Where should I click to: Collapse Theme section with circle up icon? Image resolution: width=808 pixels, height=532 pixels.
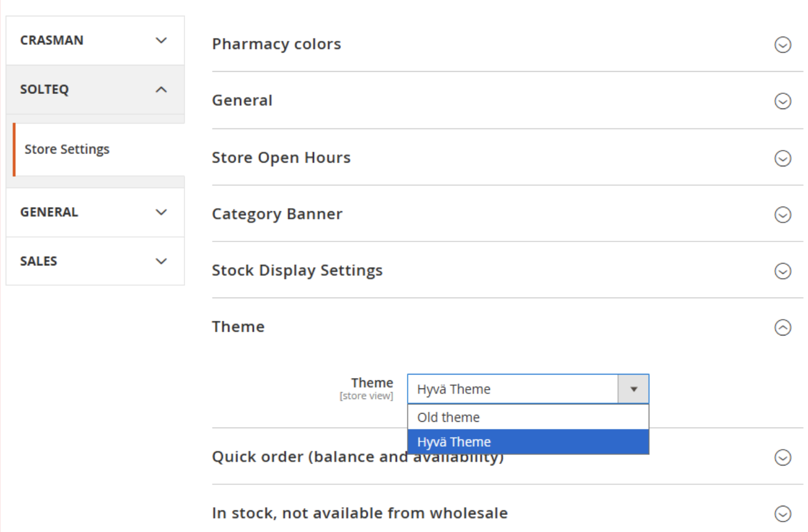point(782,327)
